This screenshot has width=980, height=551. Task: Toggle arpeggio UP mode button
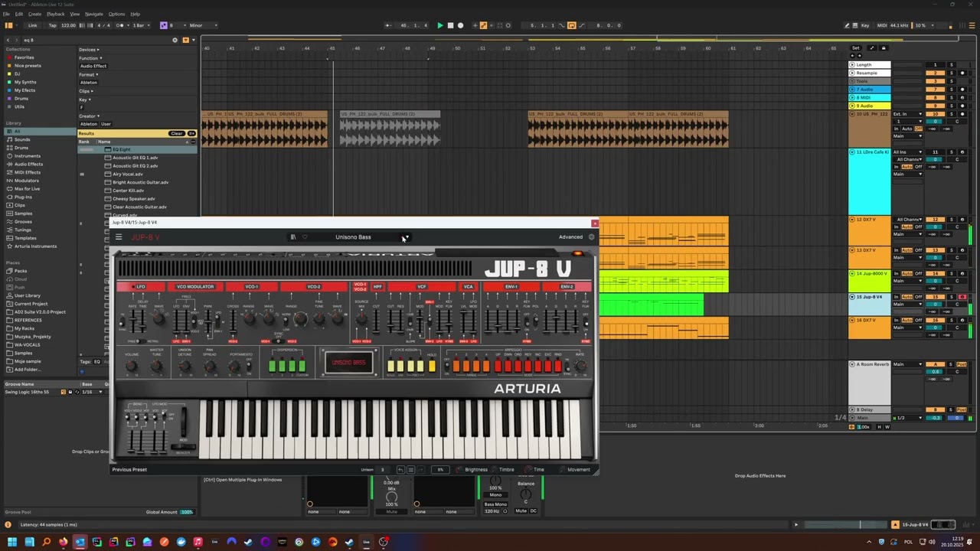(498, 367)
